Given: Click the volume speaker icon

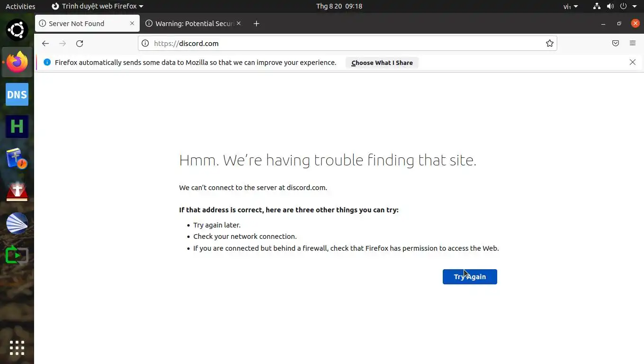Looking at the screenshot, I should 610,6.
